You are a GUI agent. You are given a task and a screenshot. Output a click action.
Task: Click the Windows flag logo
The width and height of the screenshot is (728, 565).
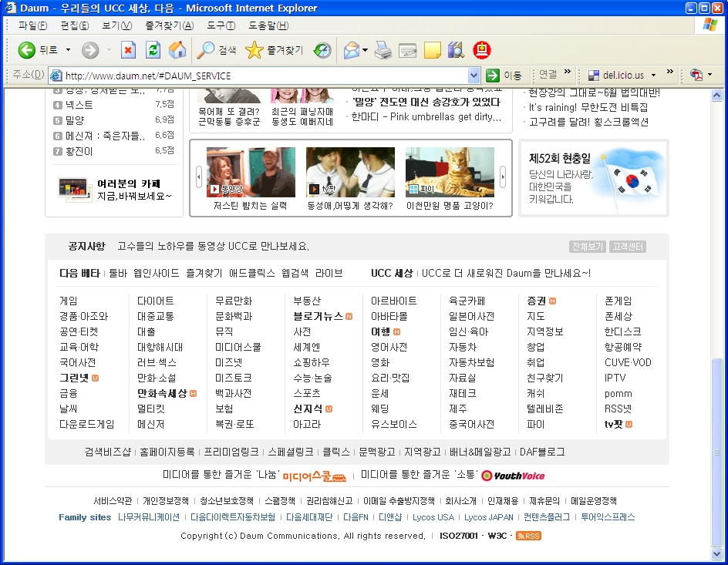click(x=709, y=24)
